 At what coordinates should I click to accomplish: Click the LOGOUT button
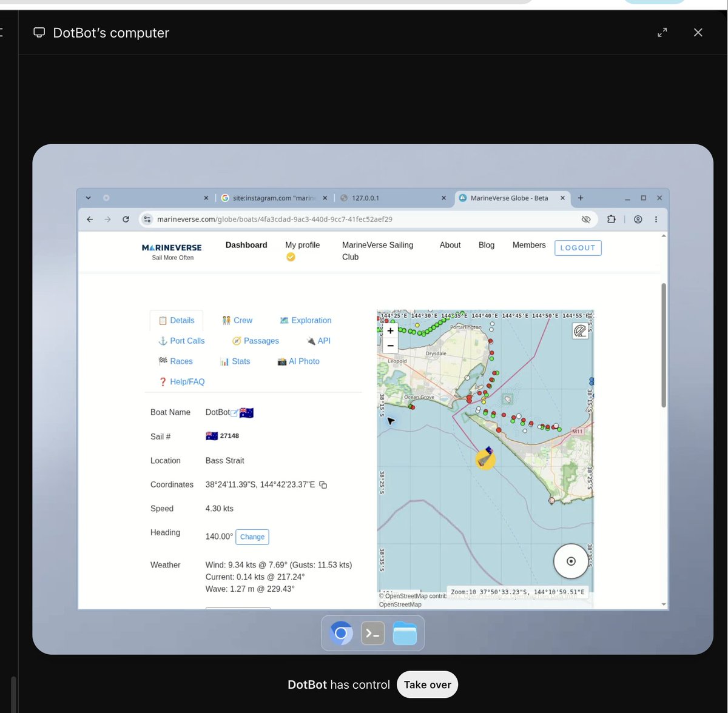(578, 248)
